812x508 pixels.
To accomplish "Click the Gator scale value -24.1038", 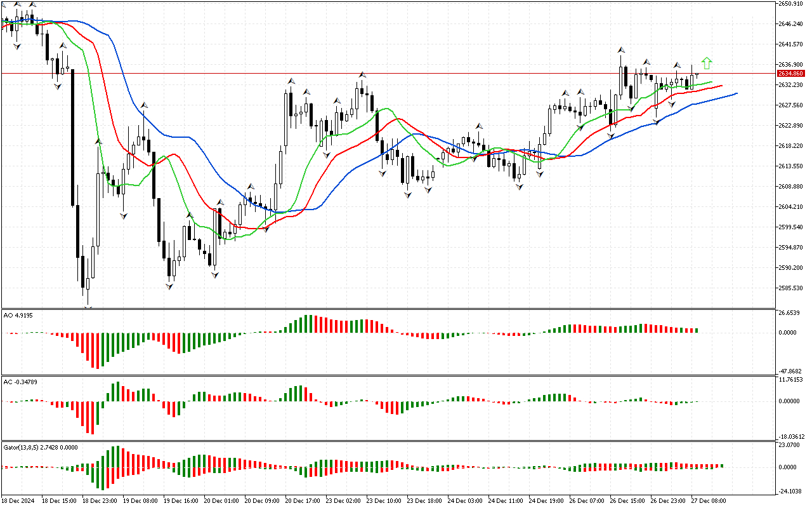I will coord(791,491).
